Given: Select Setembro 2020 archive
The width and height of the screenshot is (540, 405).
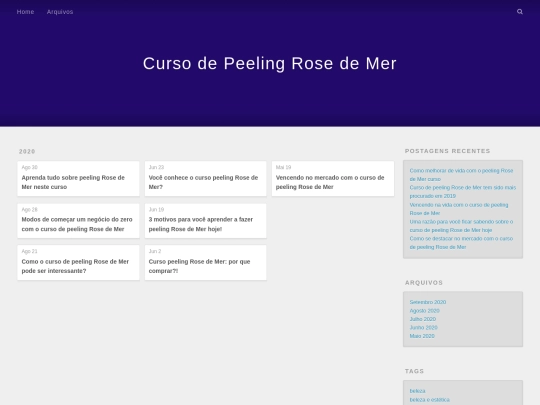Looking at the screenshot, I should pyautogui.click(x=428, y=302).
